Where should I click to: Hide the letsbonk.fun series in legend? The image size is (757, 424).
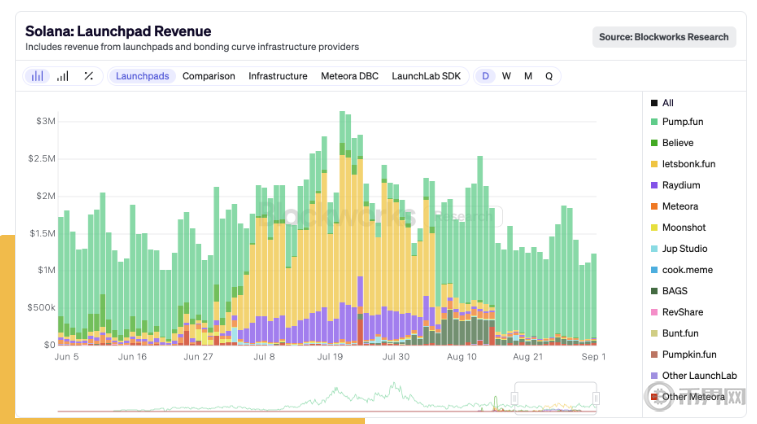pyautogui.click(x=688, y=164)
